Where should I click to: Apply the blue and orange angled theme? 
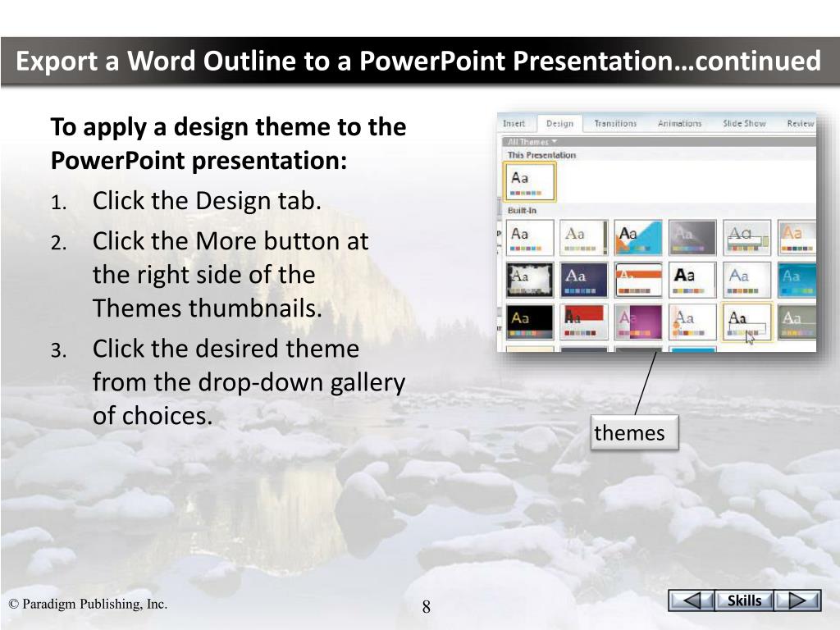point(638,237)
